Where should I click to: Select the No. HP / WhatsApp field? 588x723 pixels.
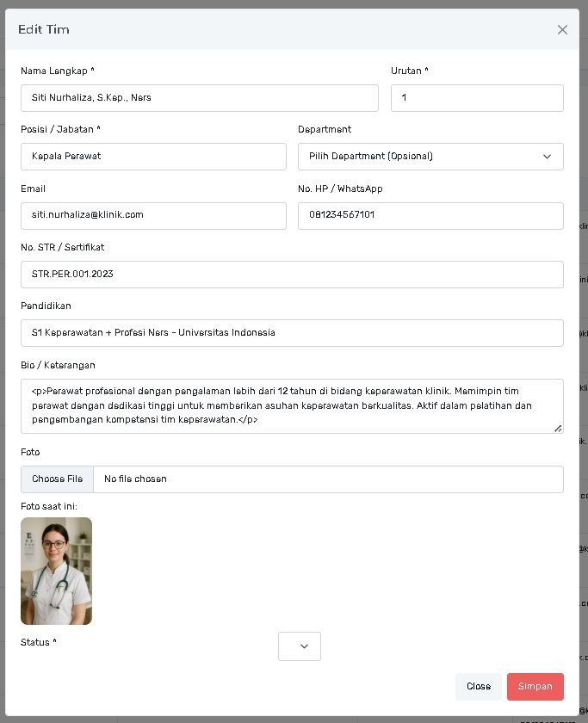point(430,216)
